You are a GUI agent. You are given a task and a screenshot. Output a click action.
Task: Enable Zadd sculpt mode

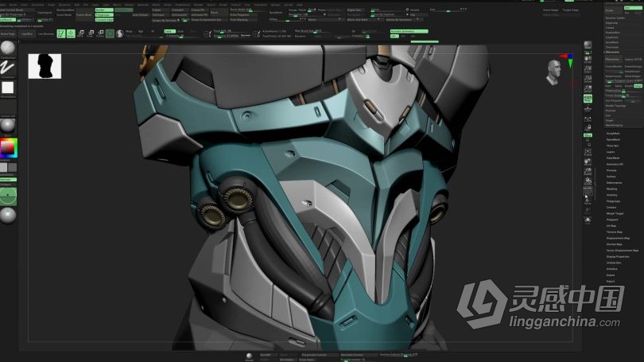(x=169, y=31)
